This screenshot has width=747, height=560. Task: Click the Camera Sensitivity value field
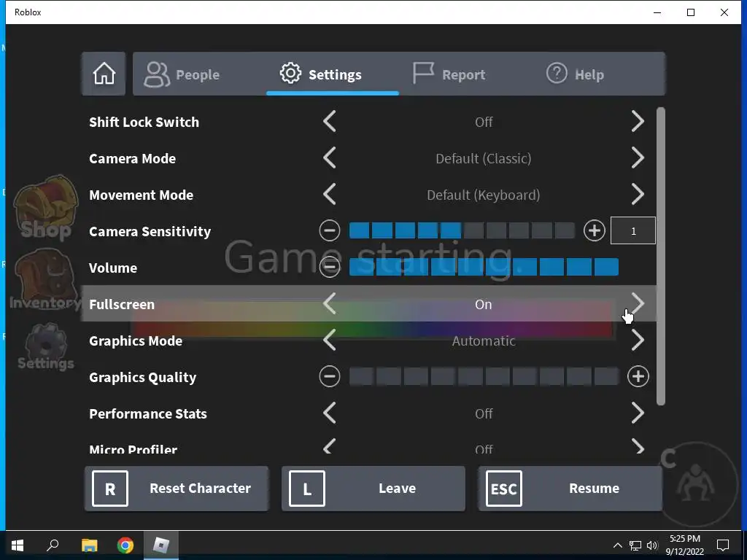point(633,231)
